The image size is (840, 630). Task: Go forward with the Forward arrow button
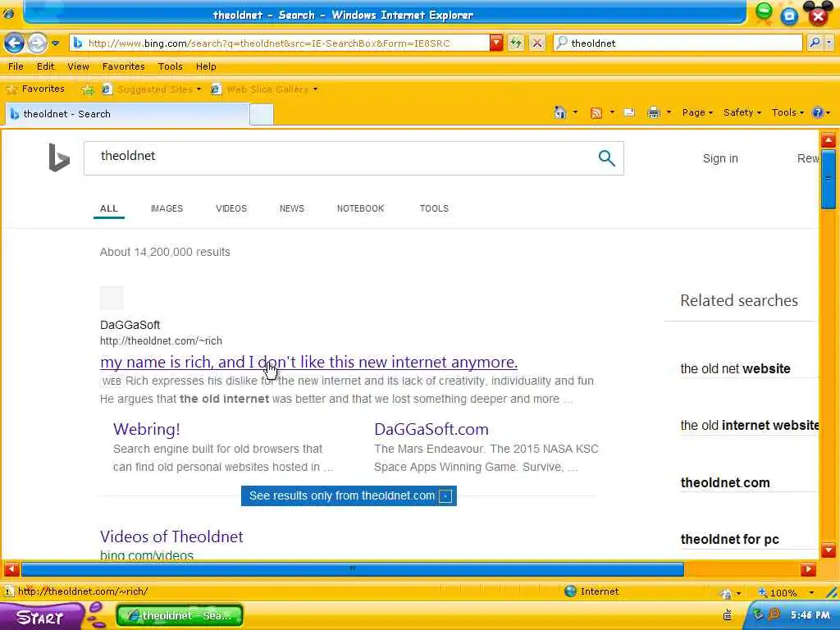(x=37, y=43)
